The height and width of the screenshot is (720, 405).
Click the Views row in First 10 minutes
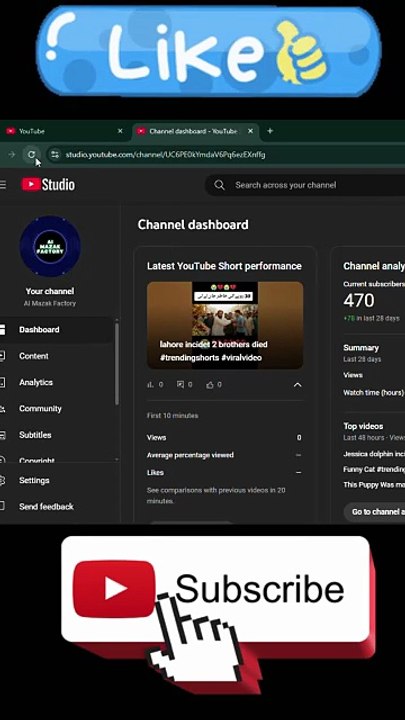click(x=225, y=438)
